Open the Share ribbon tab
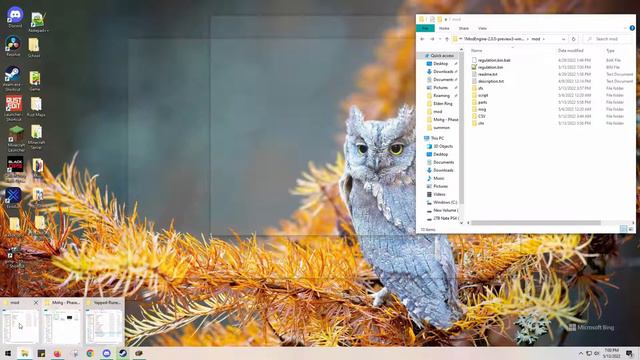The height and width of the screenshot is (360, 640). [x=464, y=28]
